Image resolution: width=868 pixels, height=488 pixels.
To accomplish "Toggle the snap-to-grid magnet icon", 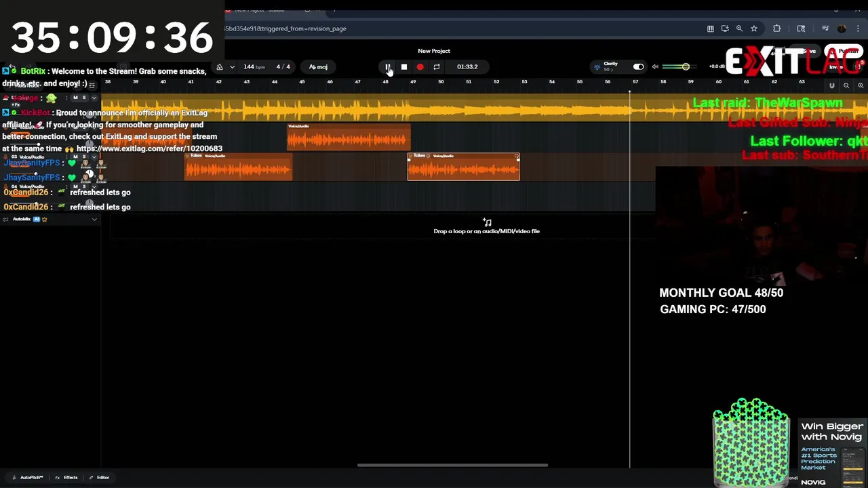I will (x=832, y=86).
